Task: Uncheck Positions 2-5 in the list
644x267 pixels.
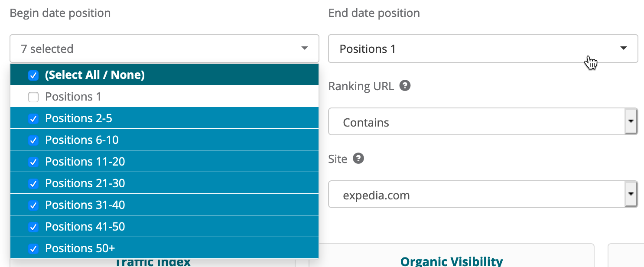Action: pyautogui.click(x=33, y=118)
